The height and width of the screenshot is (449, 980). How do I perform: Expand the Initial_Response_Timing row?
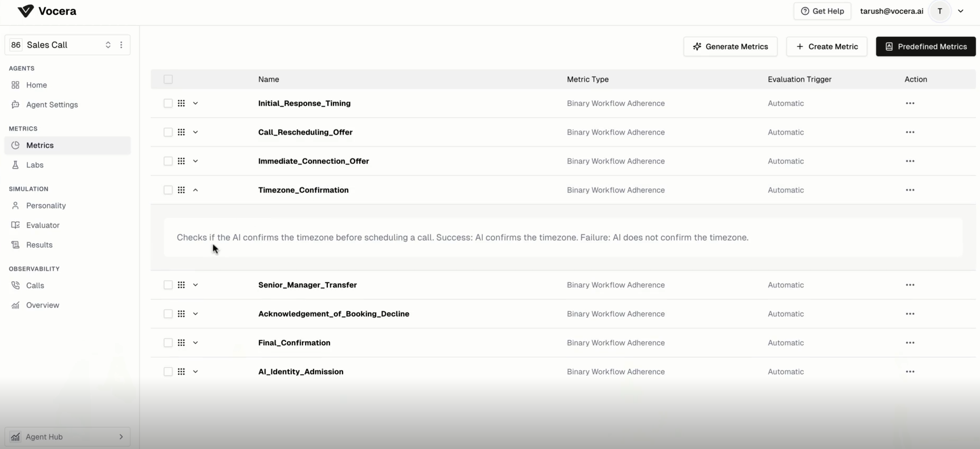[x=195, y=103]
